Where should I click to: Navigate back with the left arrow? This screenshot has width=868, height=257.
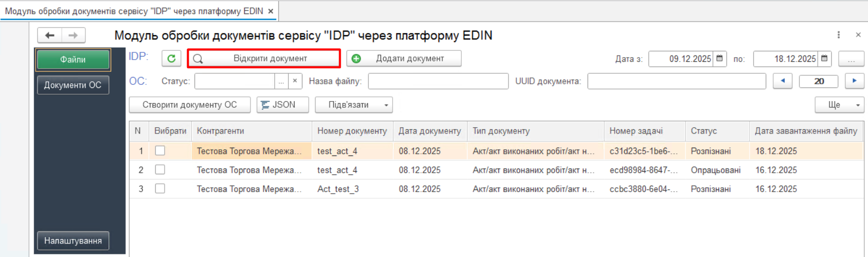click(50, 36)
